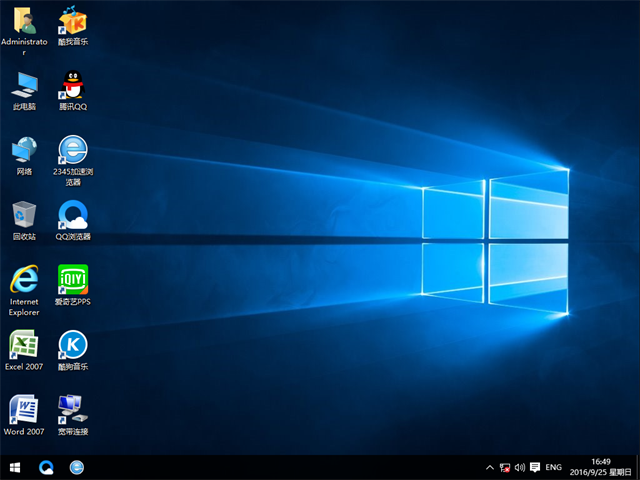The width and height of the screenshot is (640, 480).
Task: Open the ENG input language switcher
Action: pos(553,467)
